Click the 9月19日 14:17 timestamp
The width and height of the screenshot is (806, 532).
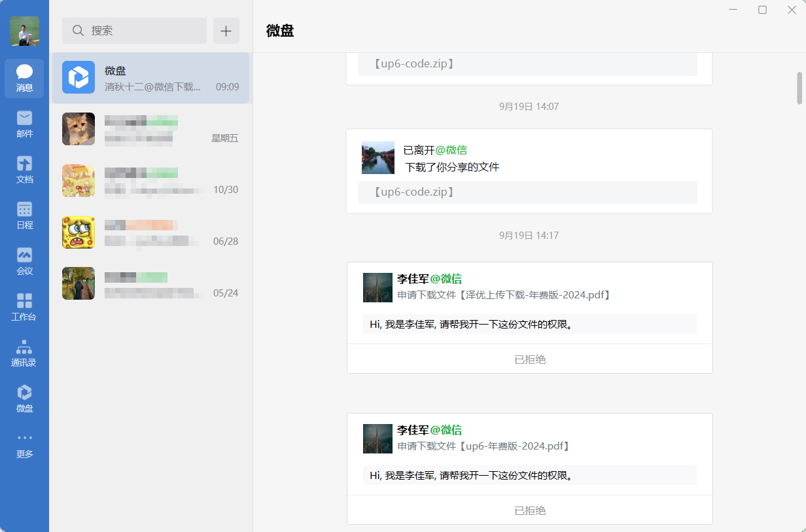pos(529,235)
